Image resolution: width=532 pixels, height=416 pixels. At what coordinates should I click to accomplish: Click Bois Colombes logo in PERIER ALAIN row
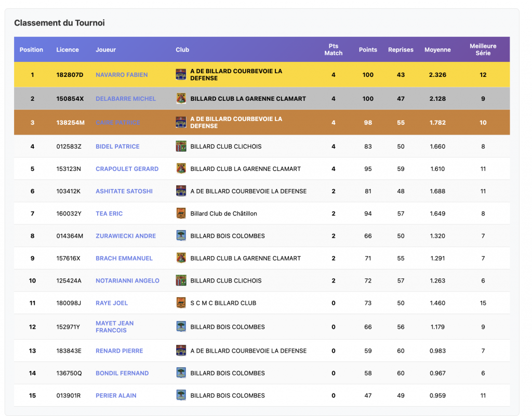point(181,395)
